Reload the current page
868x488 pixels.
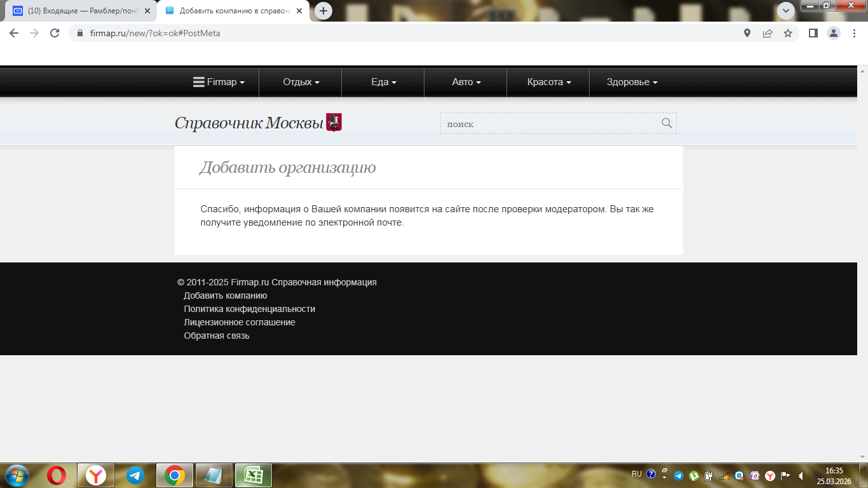click(x=55, y=33)
